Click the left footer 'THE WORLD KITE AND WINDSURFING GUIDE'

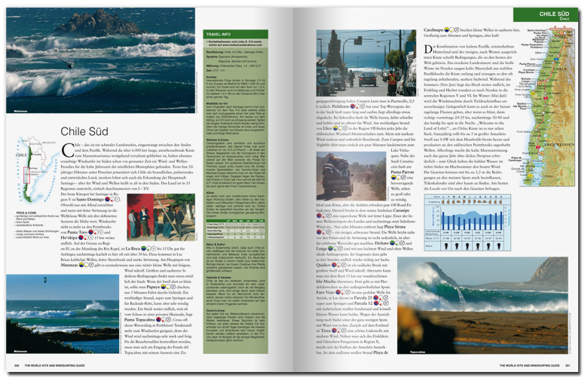coord(55,365)
